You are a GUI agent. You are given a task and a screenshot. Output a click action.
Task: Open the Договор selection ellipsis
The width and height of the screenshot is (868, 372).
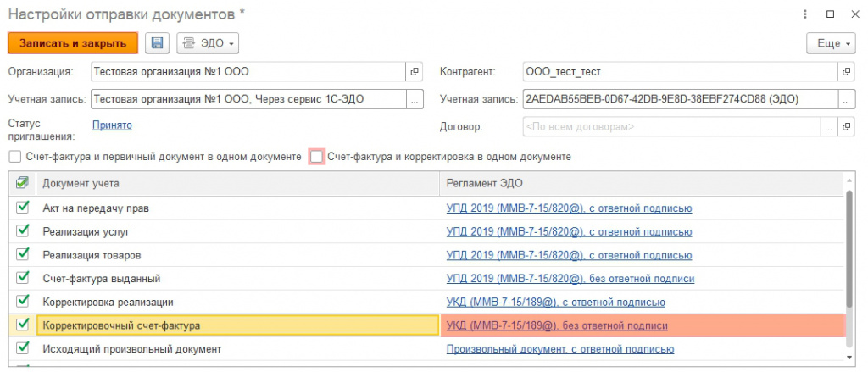(x=827, y=127)
